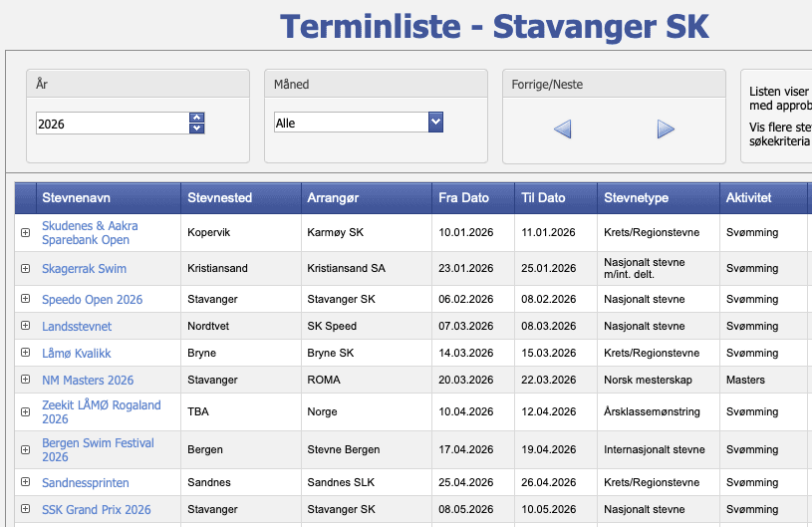Open Skudenes & Aakra Sparebank Open link
The width and height of the screenshot is (812, 527).
(90, 233)
